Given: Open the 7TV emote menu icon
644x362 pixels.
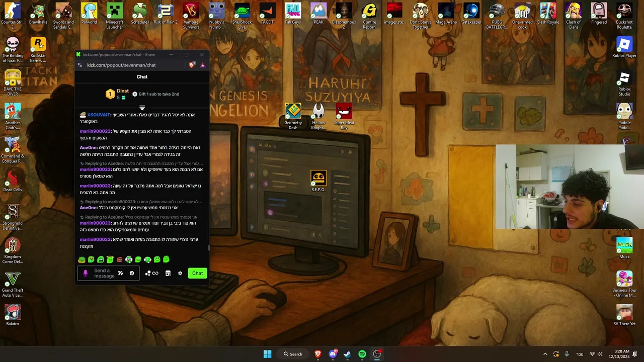Looking at the screenshot, I should (x=120, y=273).
